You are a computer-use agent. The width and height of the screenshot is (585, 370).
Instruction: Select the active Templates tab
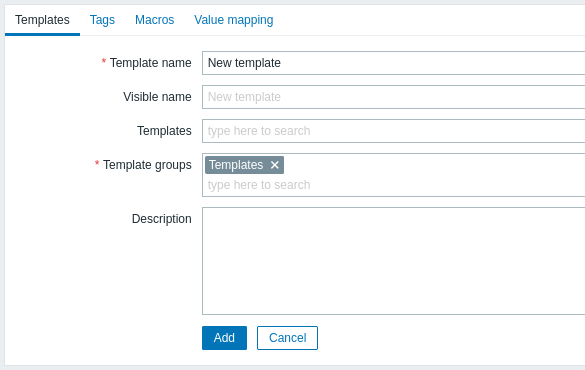(42, 20)
